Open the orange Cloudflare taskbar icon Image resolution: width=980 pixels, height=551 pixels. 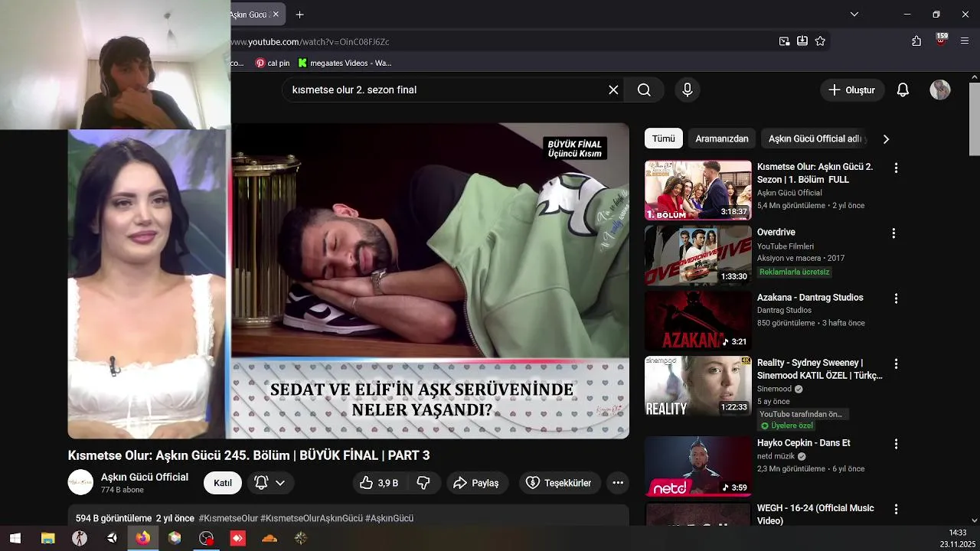tap(269, 538)
